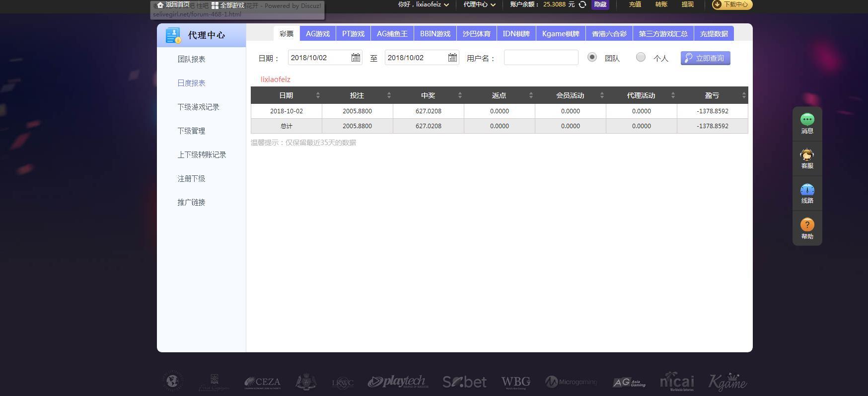Sort by the 盈亏 column arrows
The width and height of the screenshot is (868, 396).
[x=744, y=95]
